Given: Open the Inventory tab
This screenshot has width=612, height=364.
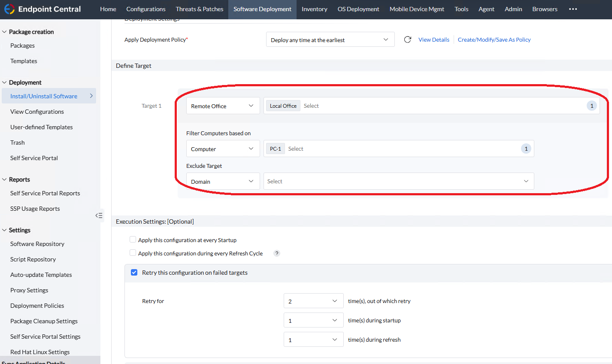Looking at the screenshot, I should (314, 9).
